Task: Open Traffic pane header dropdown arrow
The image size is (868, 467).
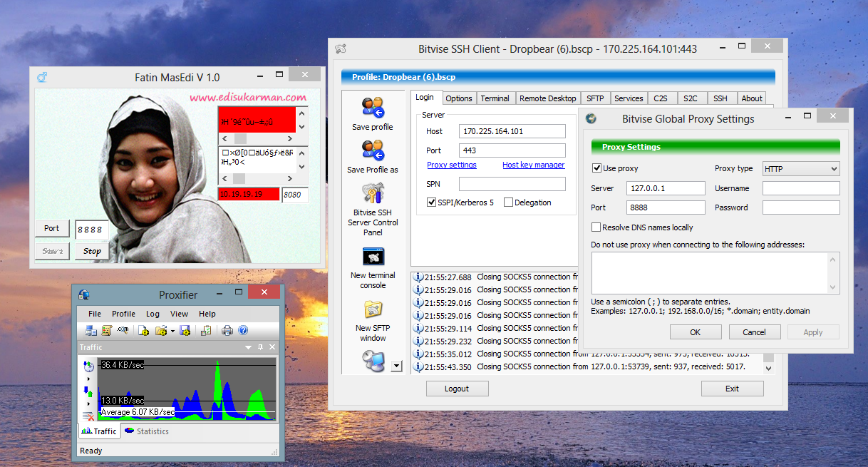Action: [248, 347]
